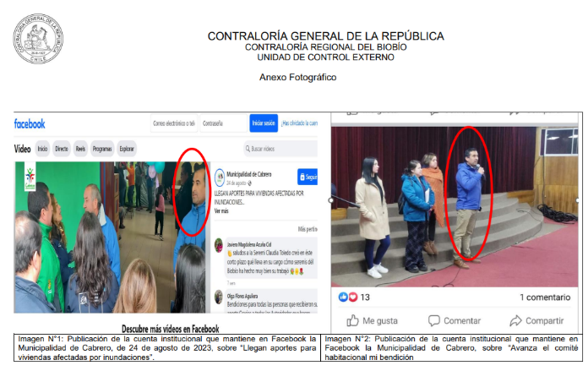This screenshot has height=371, width=588.
Task: Click the Cabrero municipal logo on video
Action: pos(30,177)
